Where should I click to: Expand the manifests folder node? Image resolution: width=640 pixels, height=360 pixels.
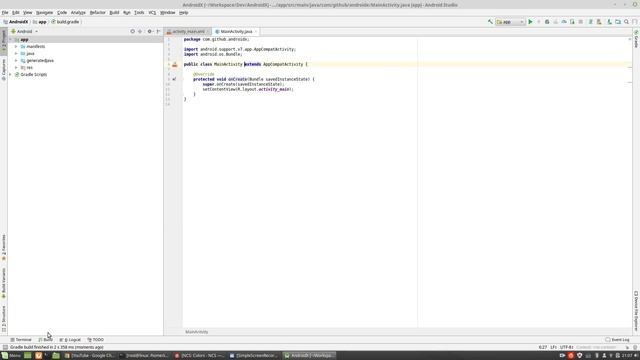(x=16, y=47)
